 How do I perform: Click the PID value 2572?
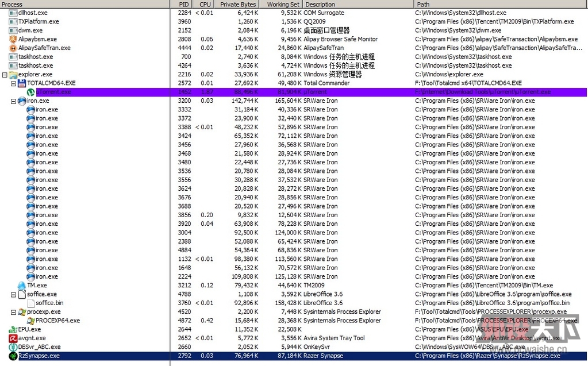click(x=184, y=83)
